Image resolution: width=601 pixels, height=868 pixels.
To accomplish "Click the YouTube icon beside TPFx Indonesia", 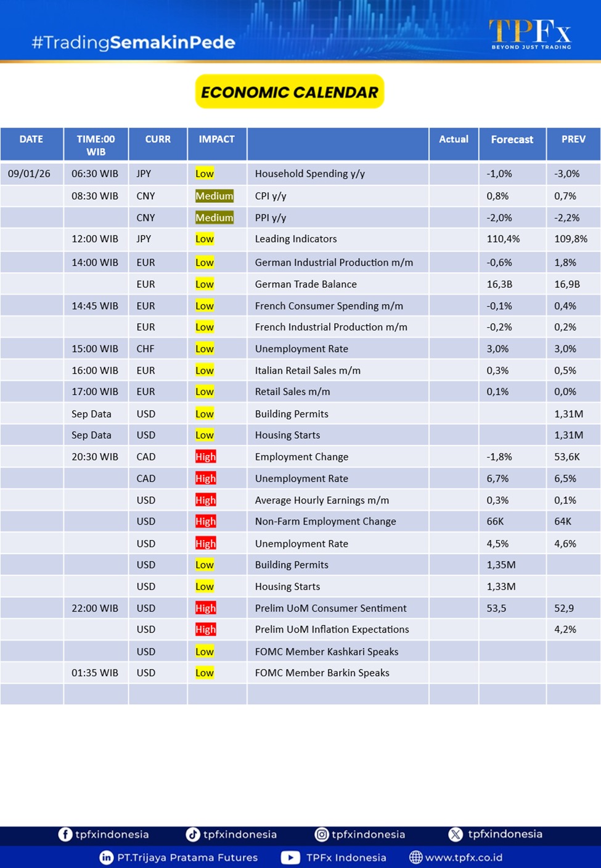I will point(290,858).
